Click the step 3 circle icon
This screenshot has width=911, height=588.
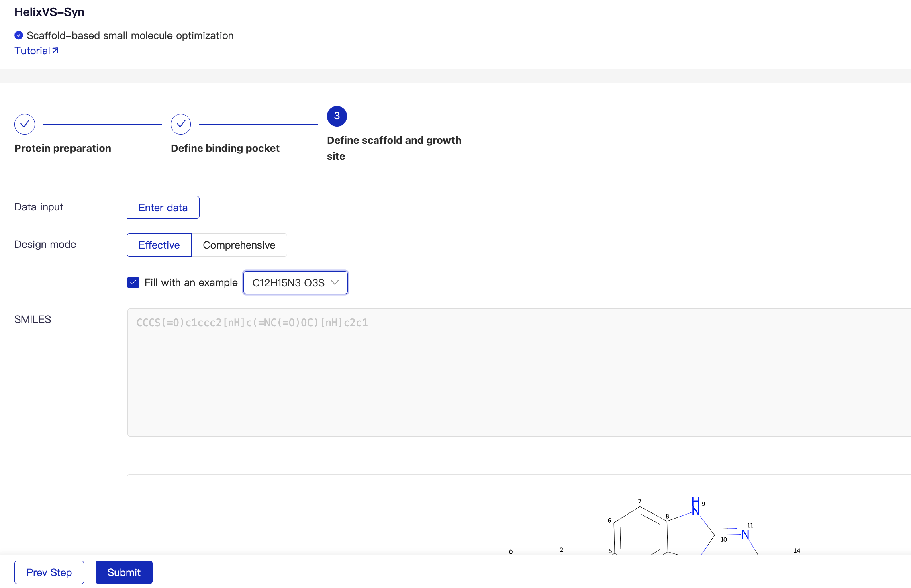(337, 116)
